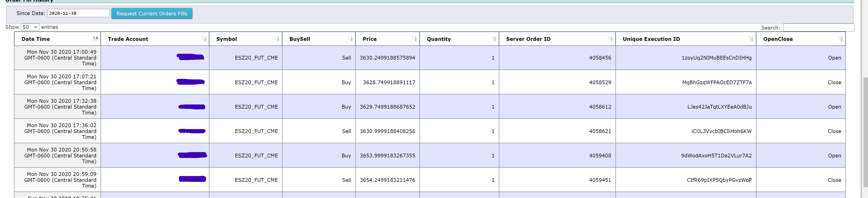The image size is (868, 198).
Task: Click execution ID iClJL3VvcbIBCIiHoh6KW
Action: [x=721, y=131]
